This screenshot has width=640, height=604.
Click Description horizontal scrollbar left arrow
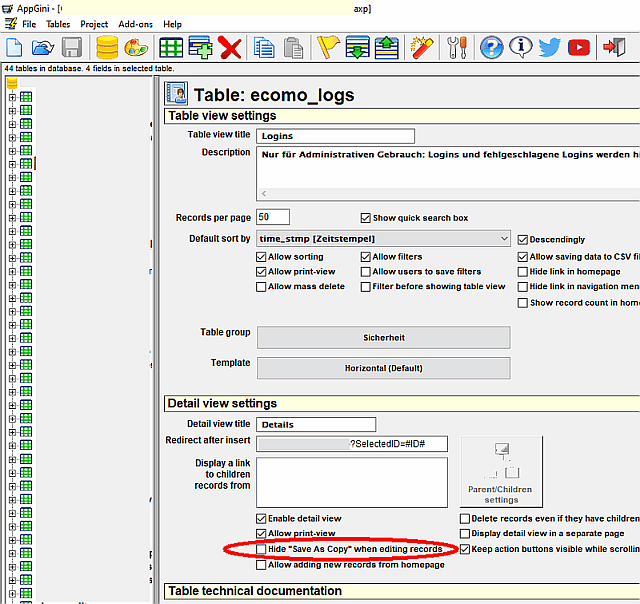click(264, 193)
